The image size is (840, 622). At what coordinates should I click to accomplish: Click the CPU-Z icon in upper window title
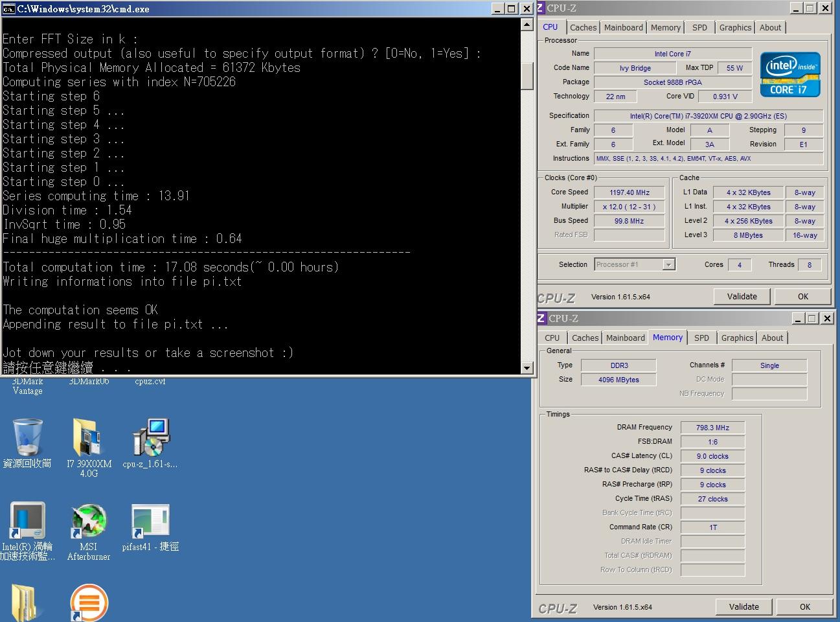(x=541, y=8)
